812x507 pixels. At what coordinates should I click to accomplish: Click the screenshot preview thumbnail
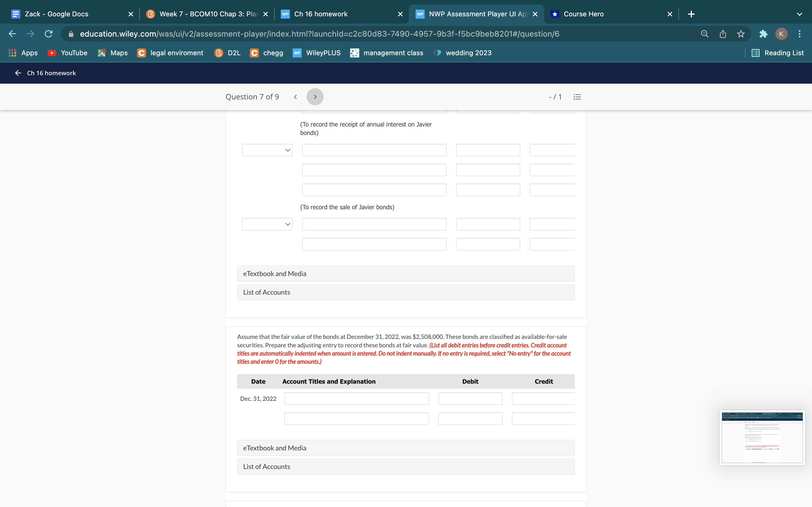(x=762, y=438)
